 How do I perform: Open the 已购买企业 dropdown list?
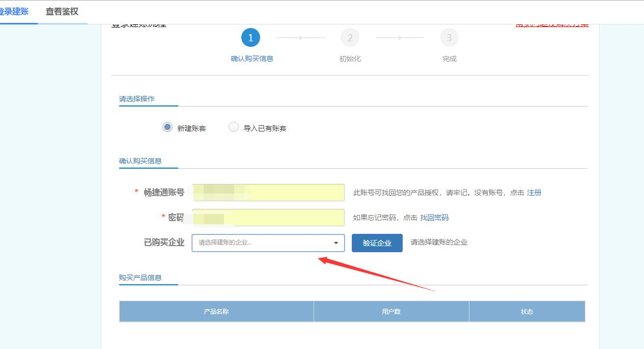click(262, 243)
